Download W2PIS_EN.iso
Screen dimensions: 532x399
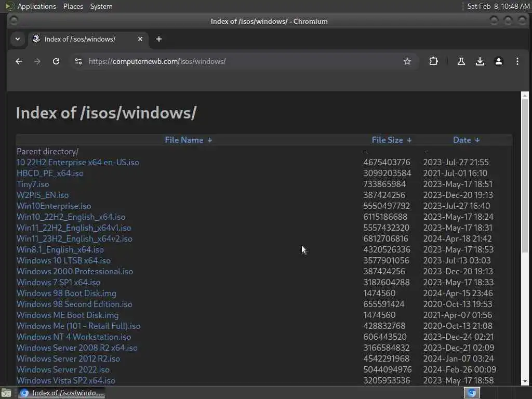coord(43,195)
